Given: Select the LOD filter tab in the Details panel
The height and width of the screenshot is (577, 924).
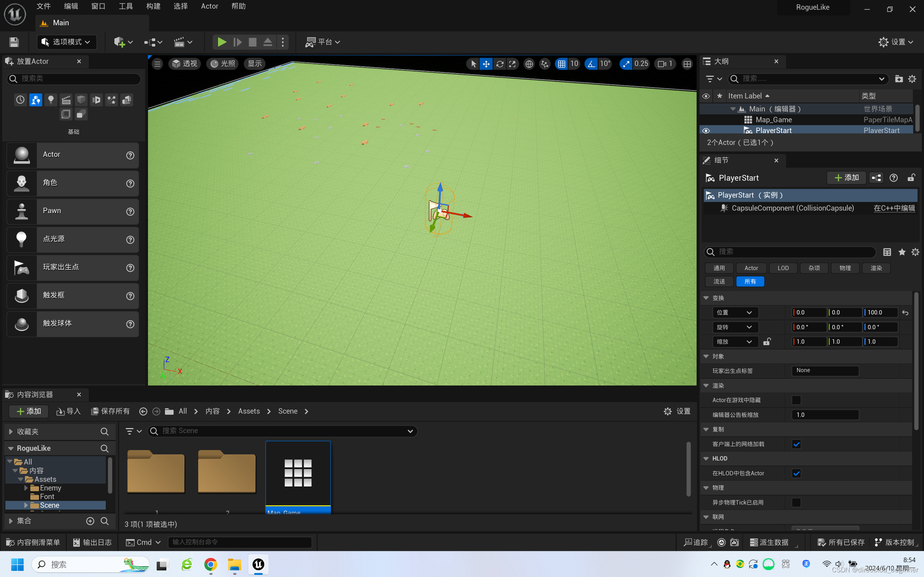Looking at the screenshot, I should coord(783,268).
